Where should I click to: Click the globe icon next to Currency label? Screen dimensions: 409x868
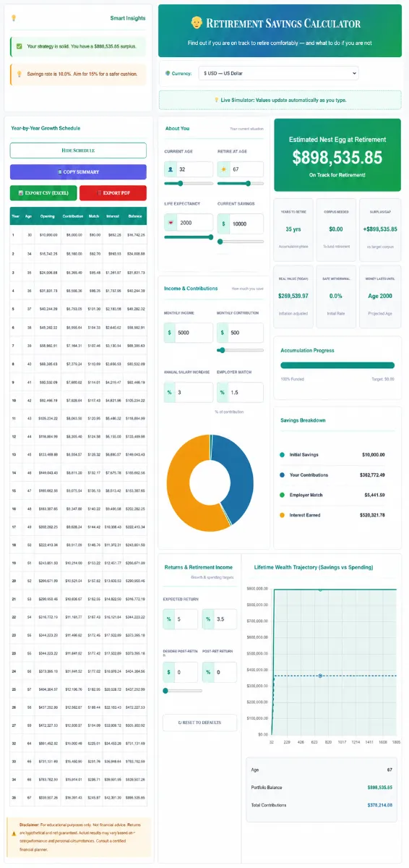tap(168, 73)
